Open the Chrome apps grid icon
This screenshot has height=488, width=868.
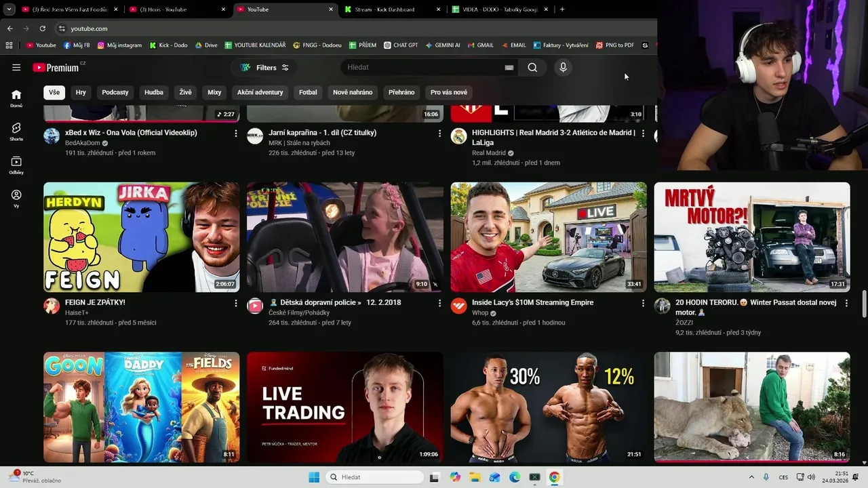pos(9,45)
